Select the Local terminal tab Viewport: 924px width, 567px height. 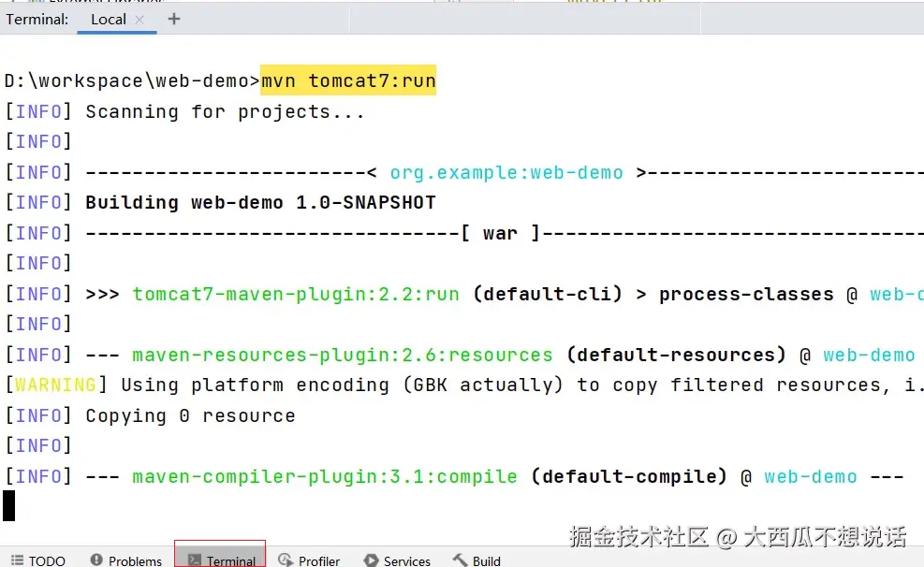point(109,20)
